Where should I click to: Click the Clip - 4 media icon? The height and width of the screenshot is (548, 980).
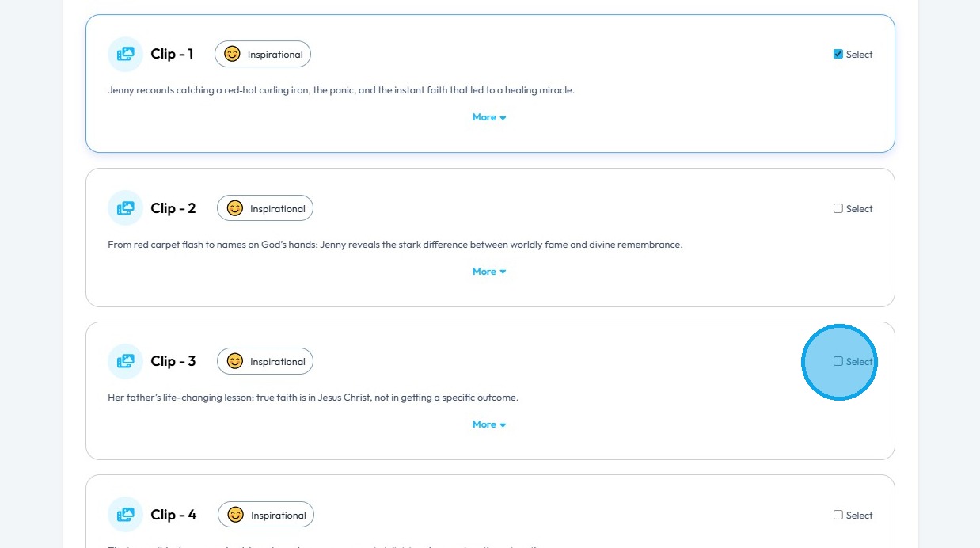[125, 515]
